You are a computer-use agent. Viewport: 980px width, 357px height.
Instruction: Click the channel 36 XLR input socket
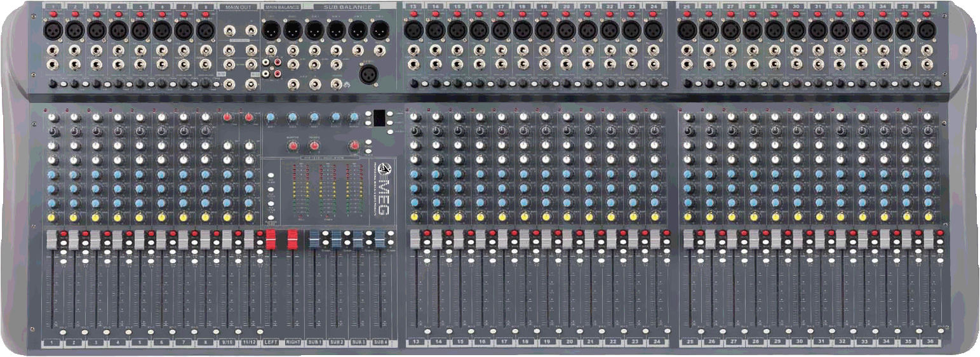pyautogui.click(x=926, y=29)
